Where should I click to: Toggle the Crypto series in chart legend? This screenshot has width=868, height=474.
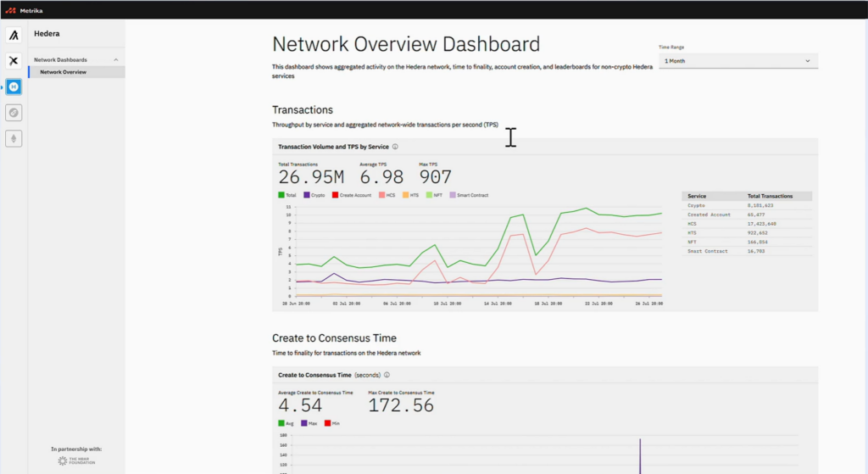pyautogui.click(x=315, y=195)
